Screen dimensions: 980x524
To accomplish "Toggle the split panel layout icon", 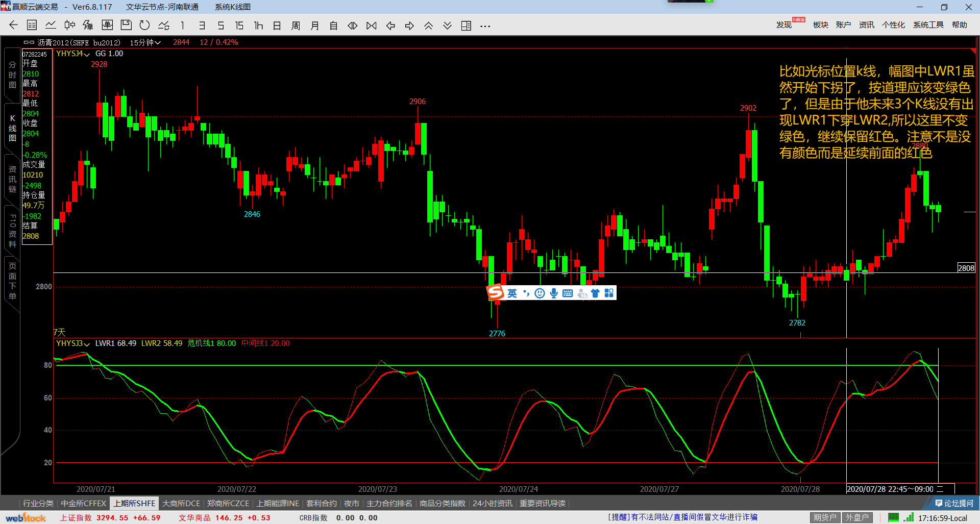I will [x=466, y=26].
